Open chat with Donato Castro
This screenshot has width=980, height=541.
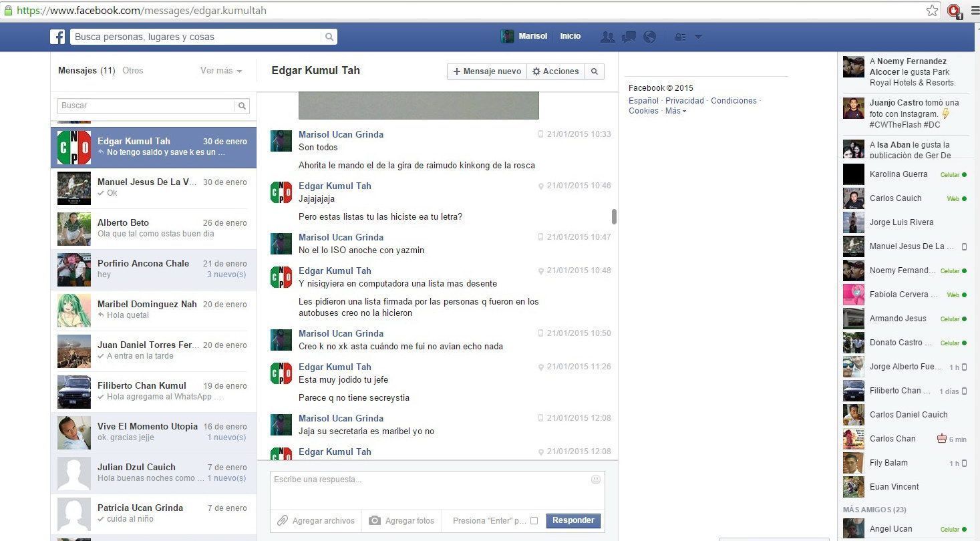point(905,343)
